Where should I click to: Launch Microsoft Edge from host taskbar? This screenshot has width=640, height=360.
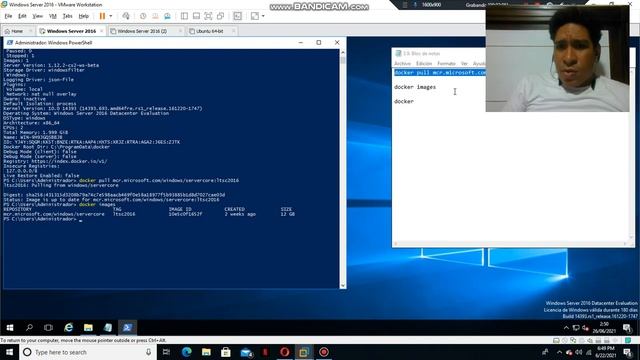click(187, 352)
